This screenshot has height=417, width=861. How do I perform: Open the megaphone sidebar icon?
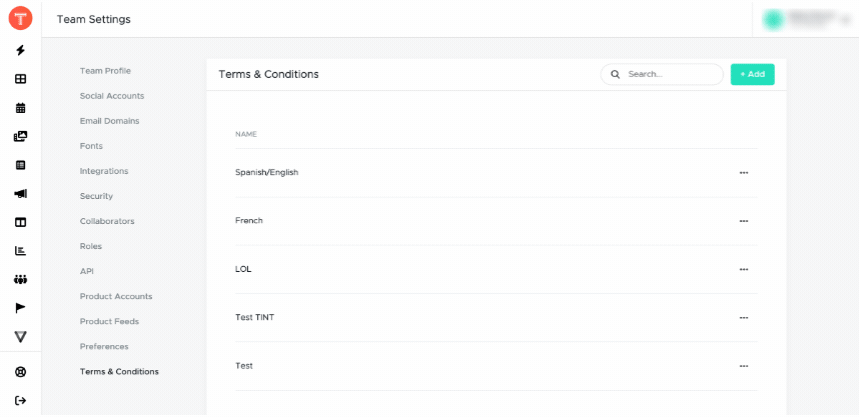(x=20, y=193)
